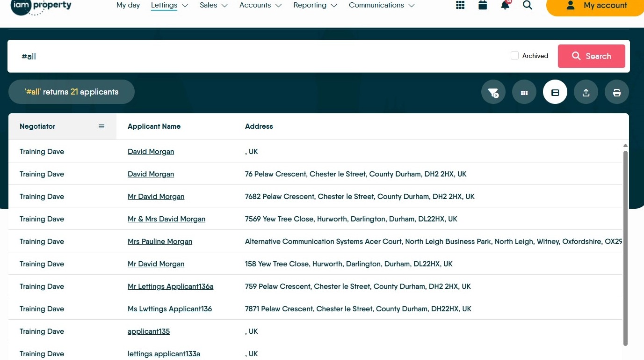644x360 pixels.
Task: Select the list view icon
Action: click(x=555, y=92)
